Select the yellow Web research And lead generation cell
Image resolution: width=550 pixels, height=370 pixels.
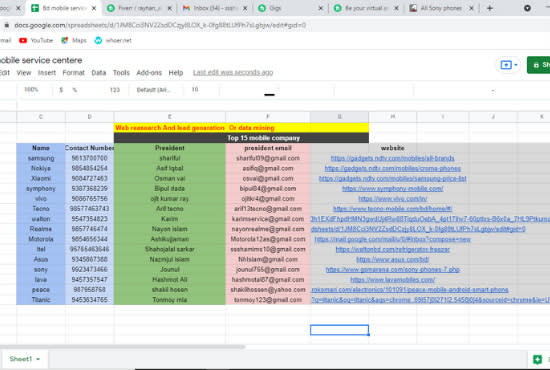(x=241, y=128)
